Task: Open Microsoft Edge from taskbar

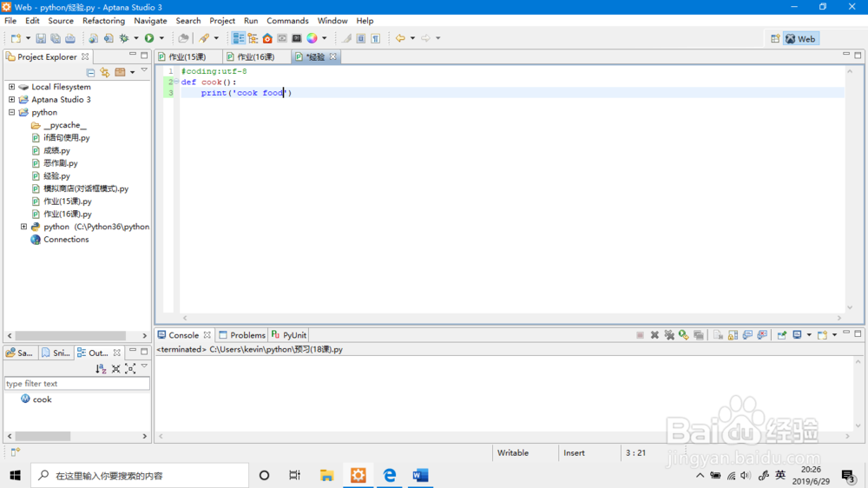Action: pos(389,475)
